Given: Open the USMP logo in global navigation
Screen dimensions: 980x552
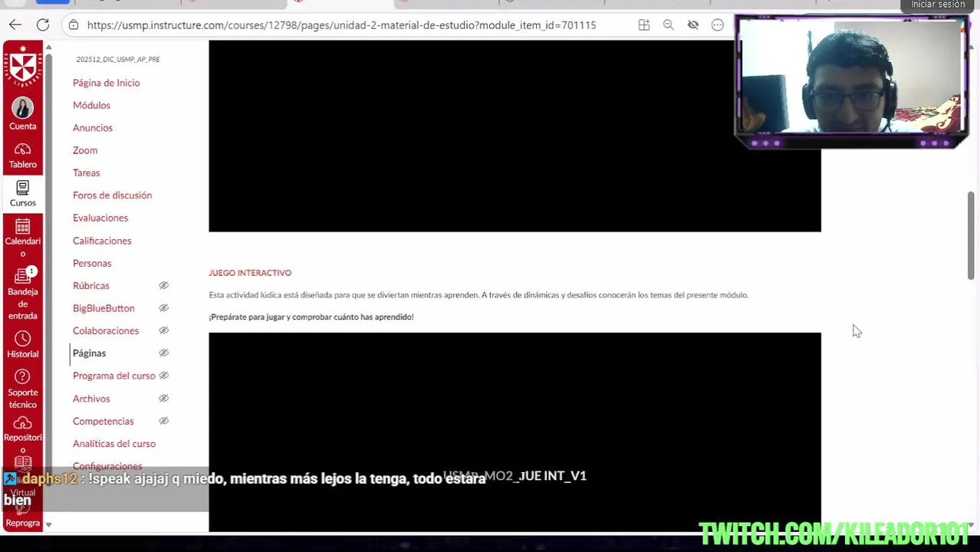Looking at the screenshot, I should coord(23,65).
